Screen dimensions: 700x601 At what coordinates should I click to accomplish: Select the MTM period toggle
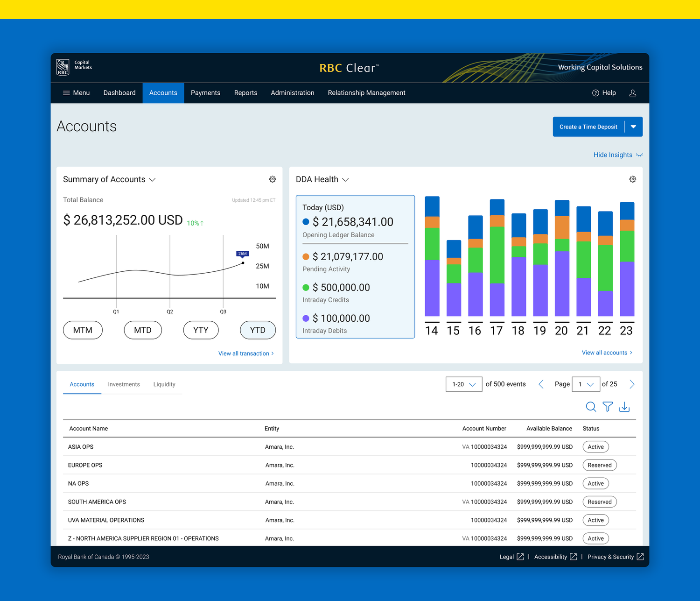[x=83, y=330]
